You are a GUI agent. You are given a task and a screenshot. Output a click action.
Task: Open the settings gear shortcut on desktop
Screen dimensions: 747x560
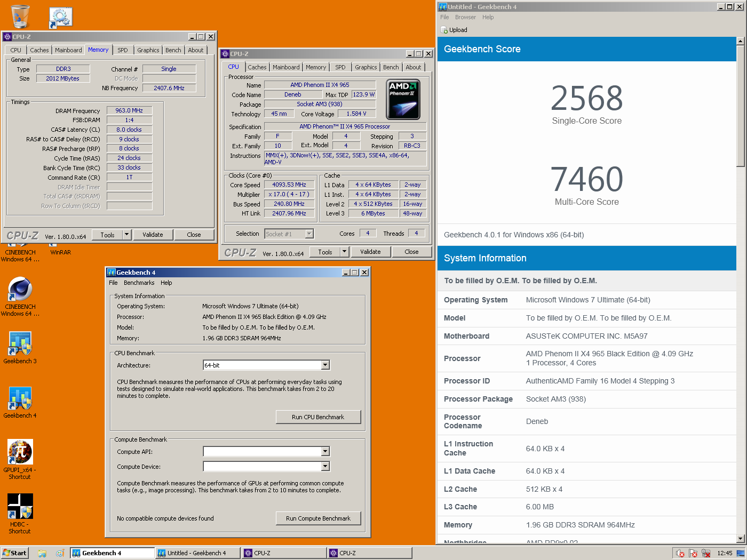(x=60, y=18)
